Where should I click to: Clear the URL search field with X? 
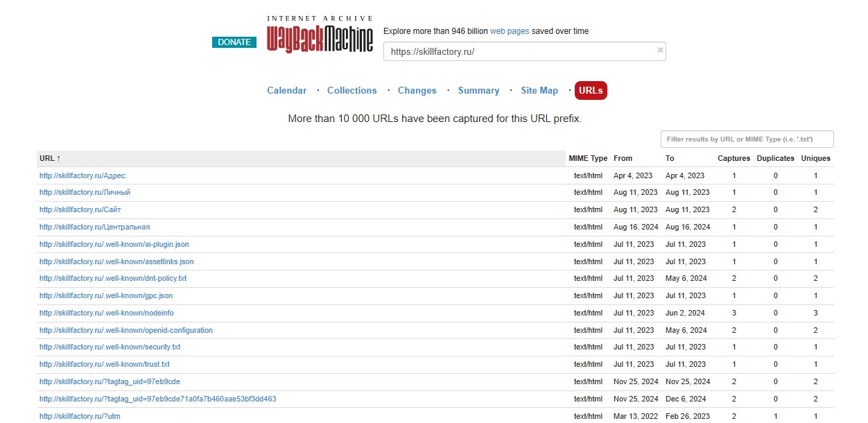[x=660, y=50]
